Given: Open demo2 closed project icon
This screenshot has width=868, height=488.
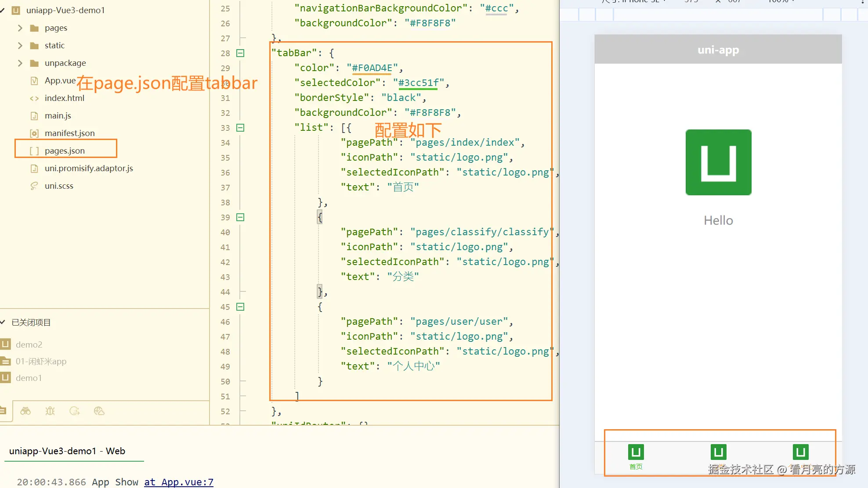Looking at the screenshot, I should 6,344.
